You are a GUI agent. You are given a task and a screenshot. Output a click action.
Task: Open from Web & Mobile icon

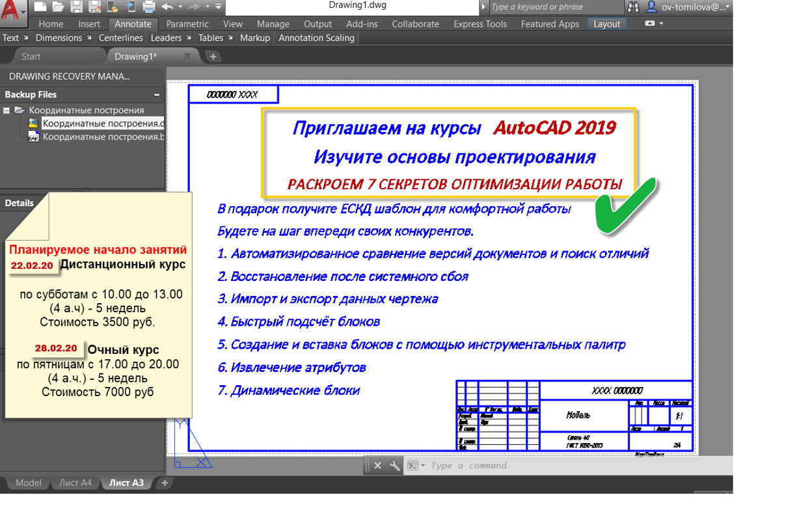113,7
